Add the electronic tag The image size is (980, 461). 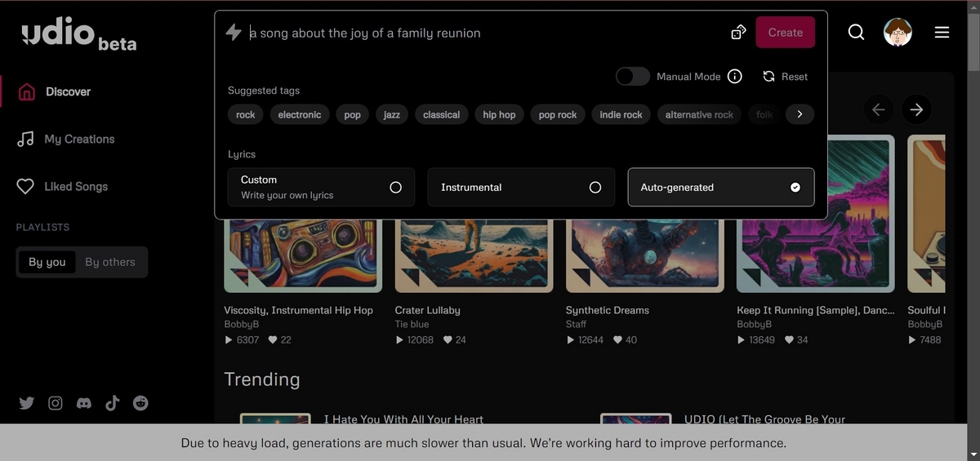click(x=300, y=114)
